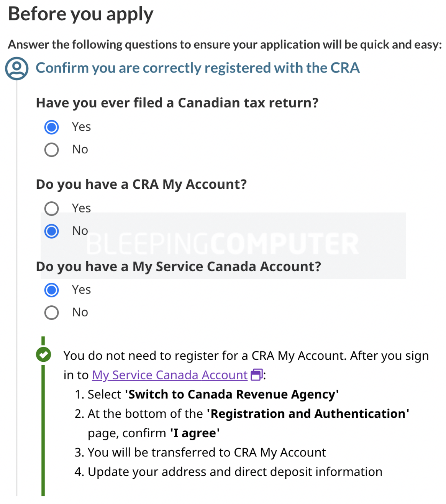Pick Yes for My Service Canada Account question

[x=52, y=290]
